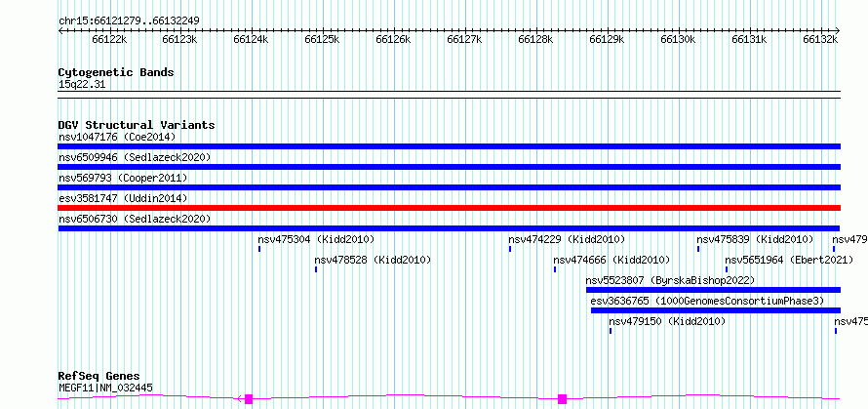868x409 pixels.
Task: Click the esv3636765 1000Genomes variant bar
Action: coord(716,310)
